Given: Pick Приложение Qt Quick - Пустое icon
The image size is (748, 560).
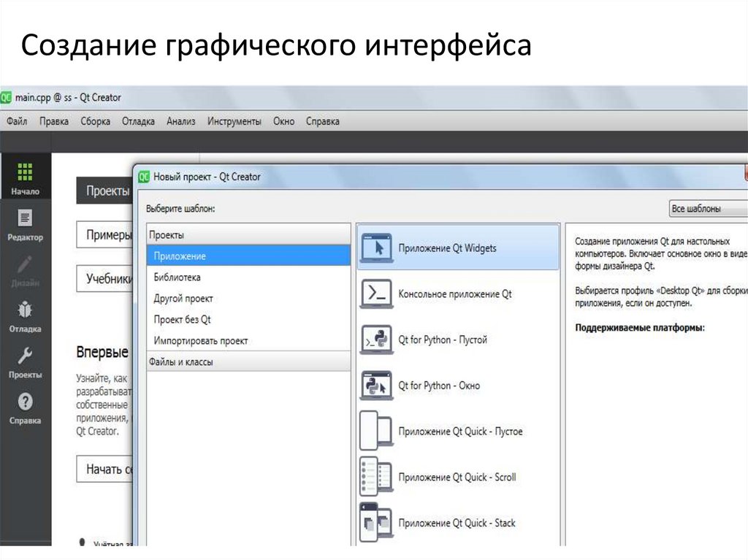Looking at the screenshot, I should pyautogui.click(x=376, y=431).
